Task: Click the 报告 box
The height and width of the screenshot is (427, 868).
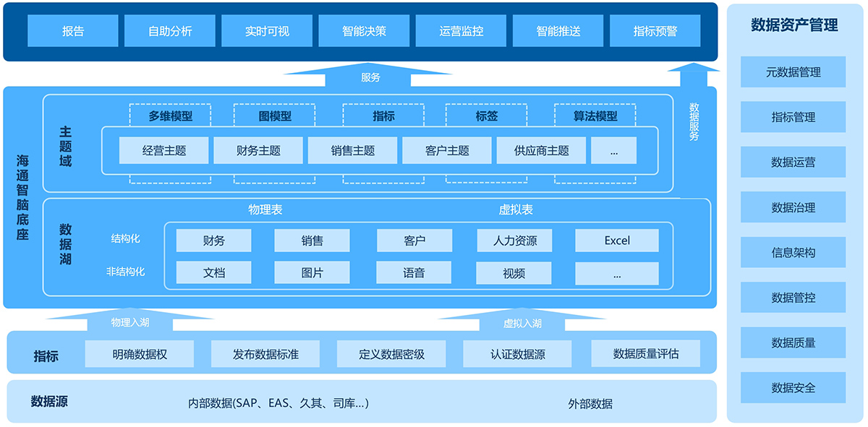Action: [73, 31]
